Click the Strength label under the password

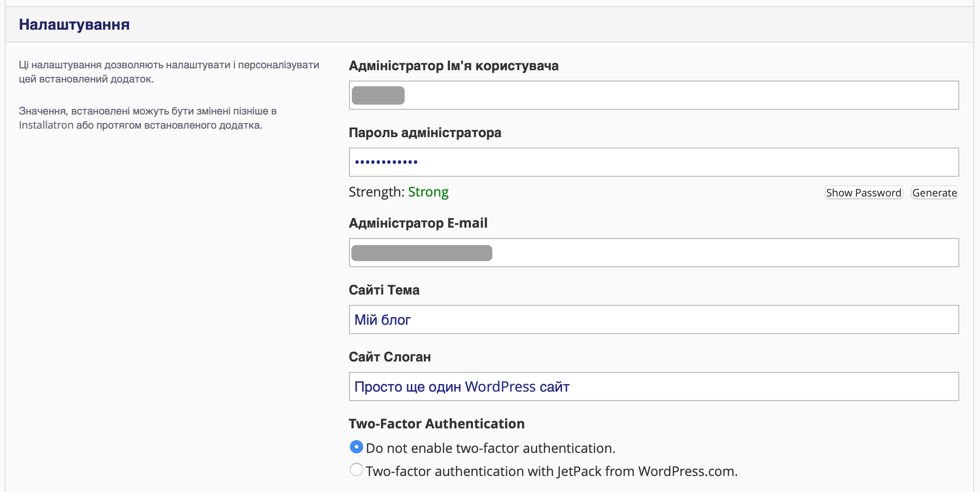(376, 192)
